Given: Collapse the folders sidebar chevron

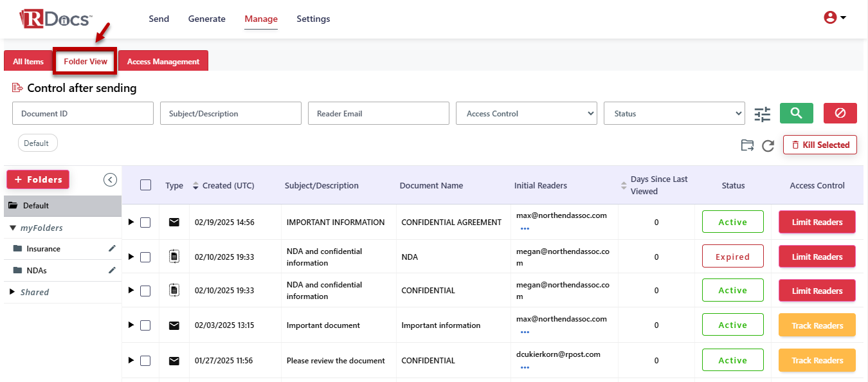Looking at the screenshot, I should (x=110, y=180).
